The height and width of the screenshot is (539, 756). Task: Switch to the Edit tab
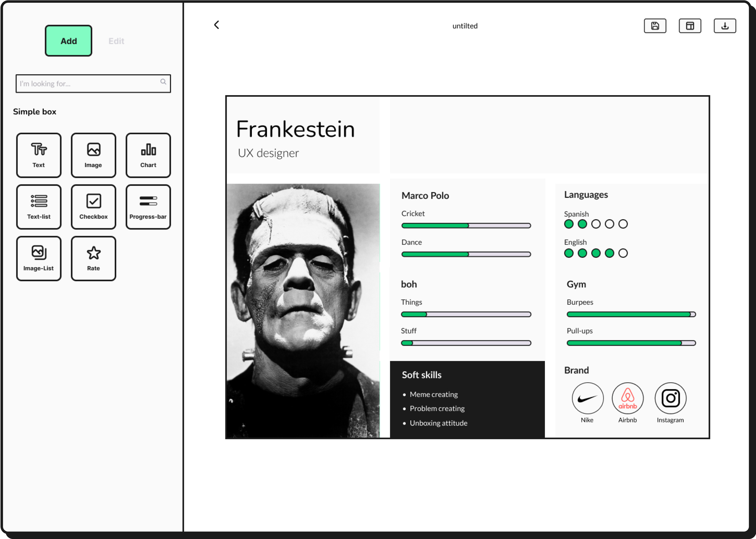pyautogui.click(x=116, y=41)
